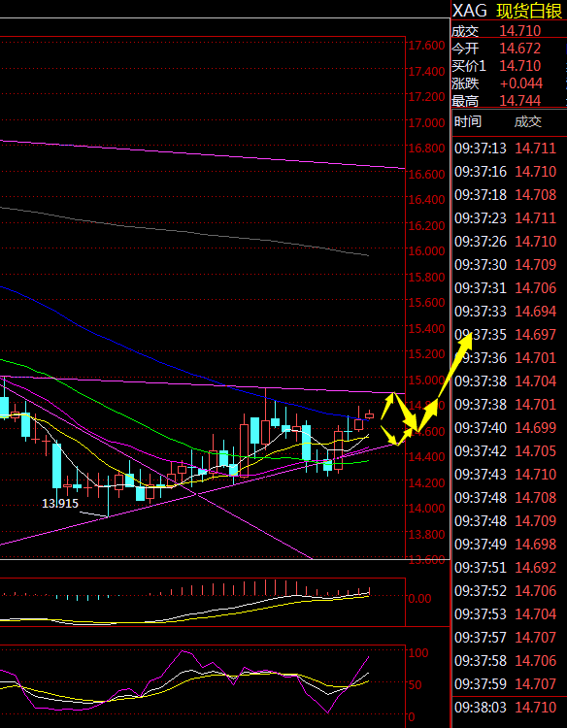This screenshot has width=567, height=728.
Task: Select the 09:37:49 tick row
Action: (509, 545)
